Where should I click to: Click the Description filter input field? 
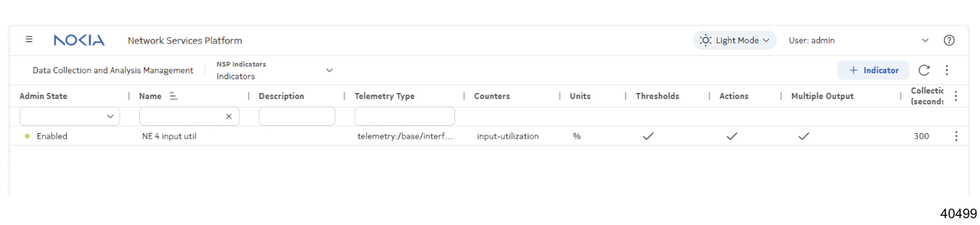296,117
